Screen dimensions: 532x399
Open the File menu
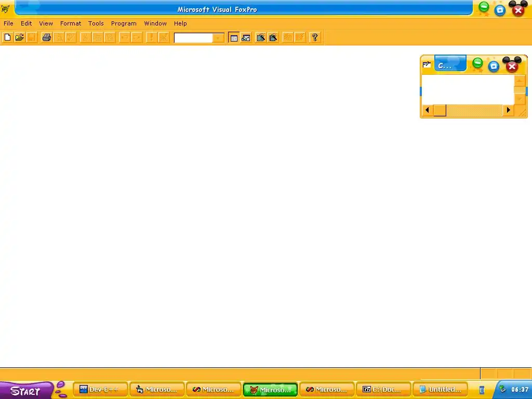tap(8, 23)
